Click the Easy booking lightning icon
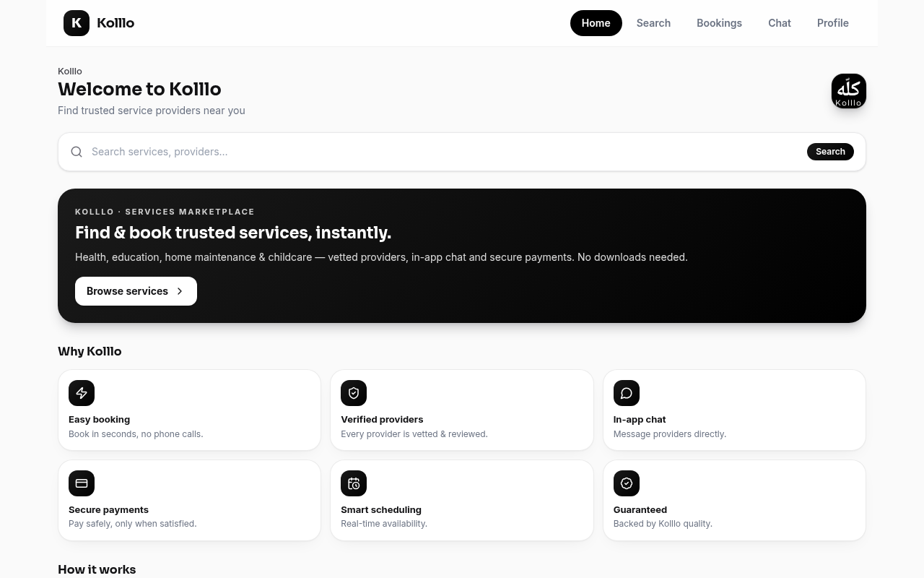This screenshot has height=578, width=924. (82, 393)
